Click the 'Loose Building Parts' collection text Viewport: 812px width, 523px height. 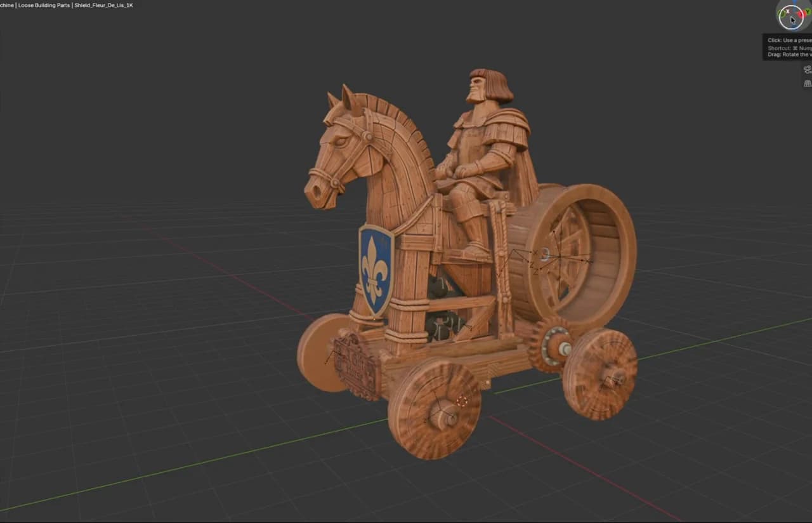pos(44,5)
